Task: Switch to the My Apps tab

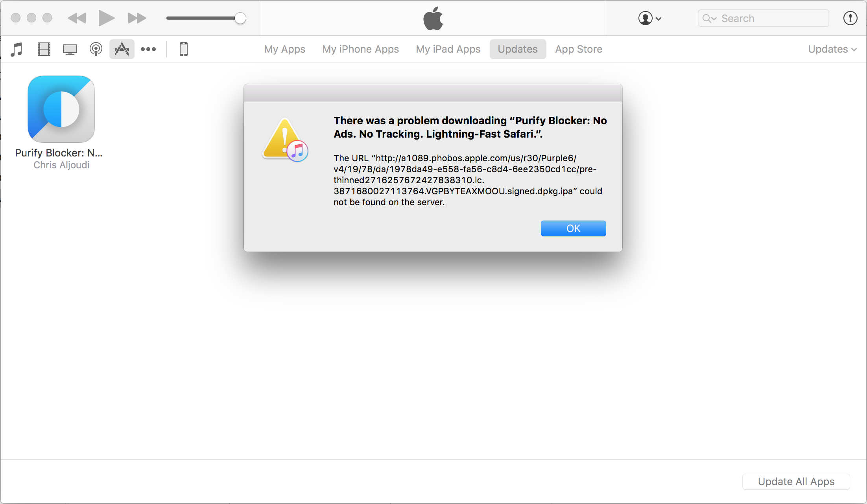Action: [x=285, y=49]
